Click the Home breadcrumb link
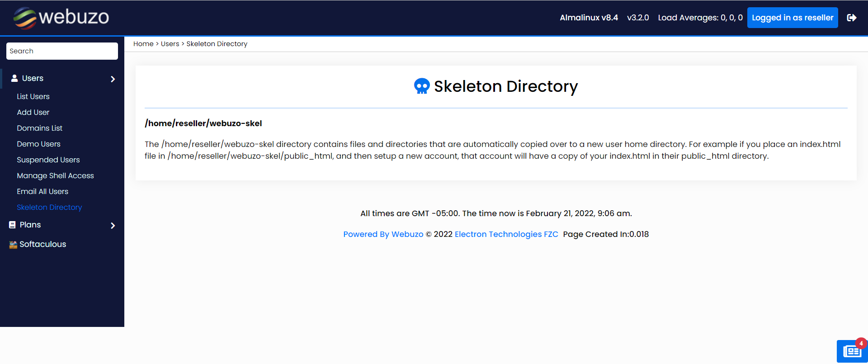This screenshot has width=868, height=364. tap(143, 44)
